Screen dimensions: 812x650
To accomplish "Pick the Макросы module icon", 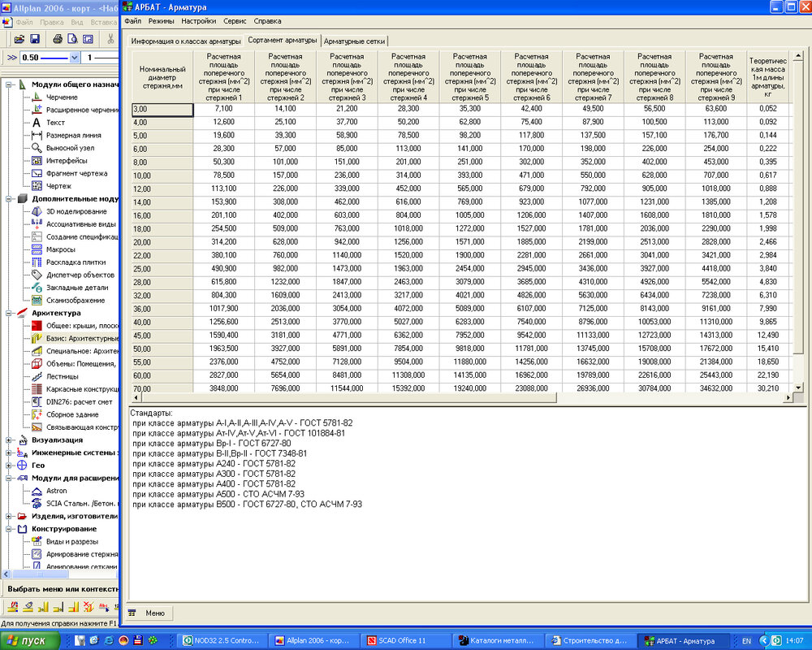I will 37,249.
